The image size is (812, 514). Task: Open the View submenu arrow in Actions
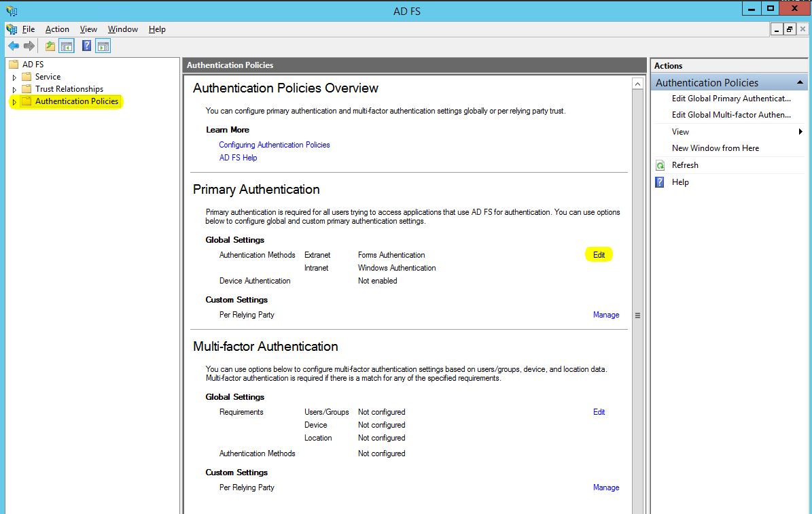coord(800,132)
